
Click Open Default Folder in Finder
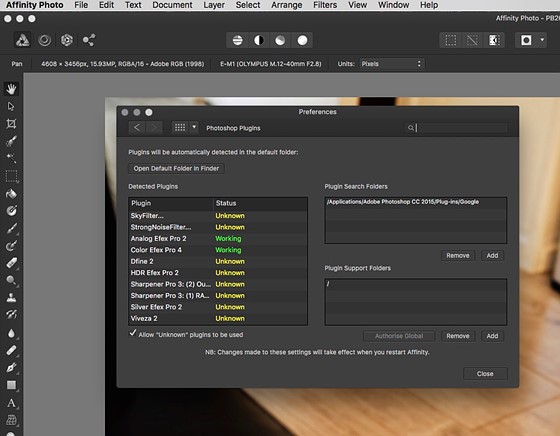[x=176, y=169]
